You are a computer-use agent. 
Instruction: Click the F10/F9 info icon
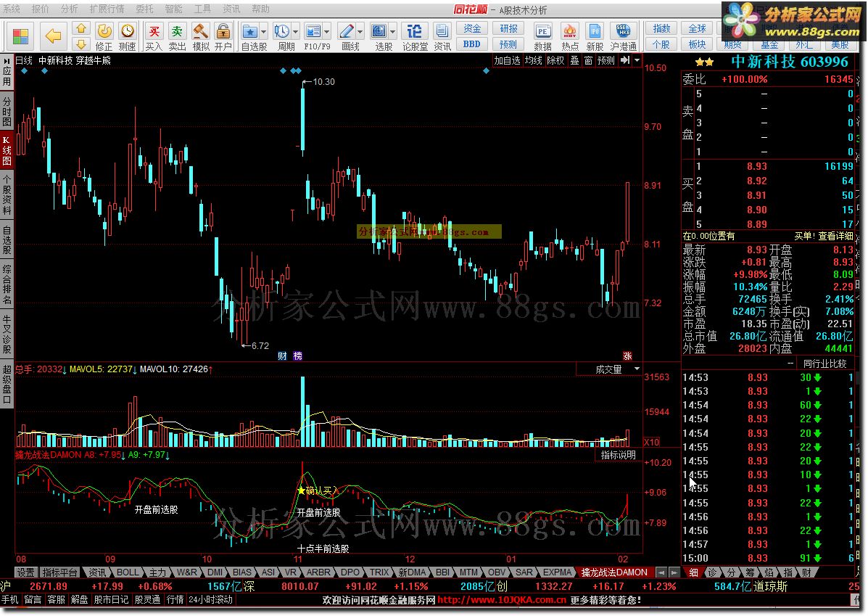click(x=313, y=32)
